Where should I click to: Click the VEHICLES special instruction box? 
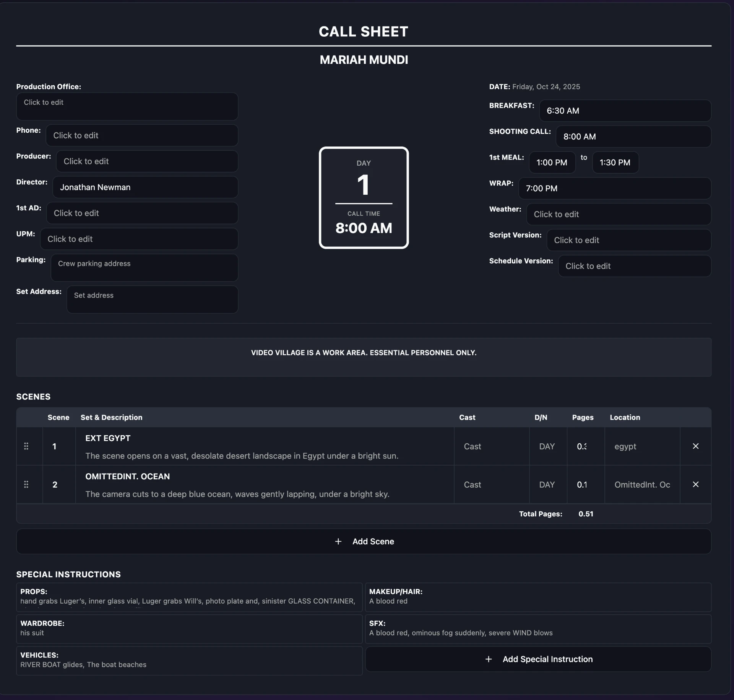(189, 661)
